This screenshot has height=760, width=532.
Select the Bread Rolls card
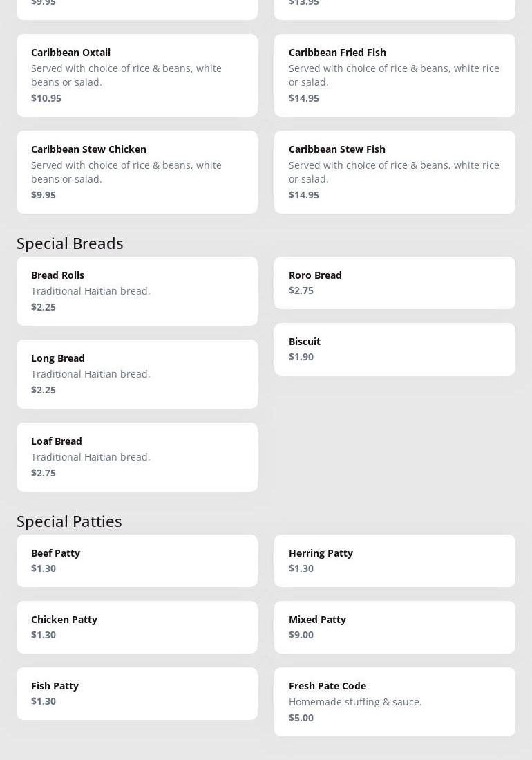click(x=137, y=290)
